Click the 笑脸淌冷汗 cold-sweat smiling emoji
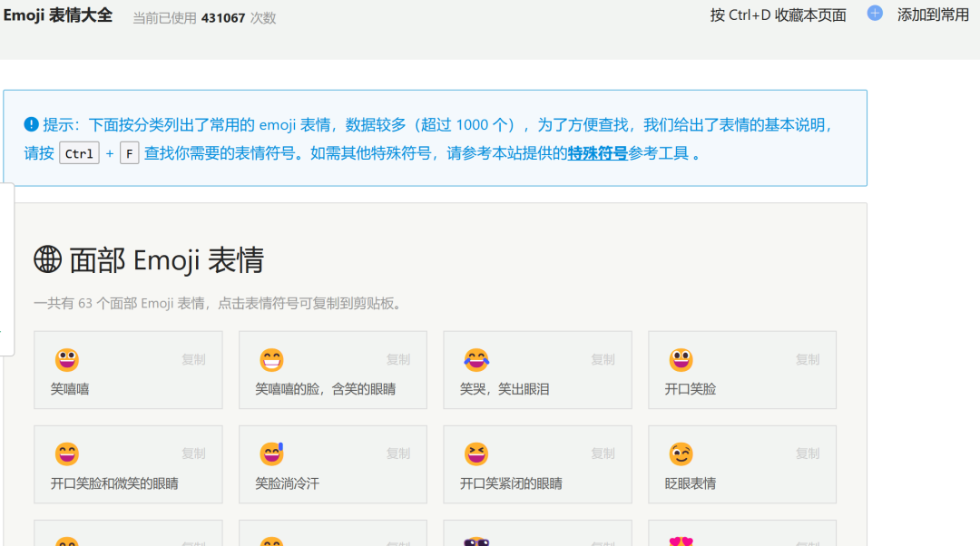The image size is (980, 546). click(271, 453)
